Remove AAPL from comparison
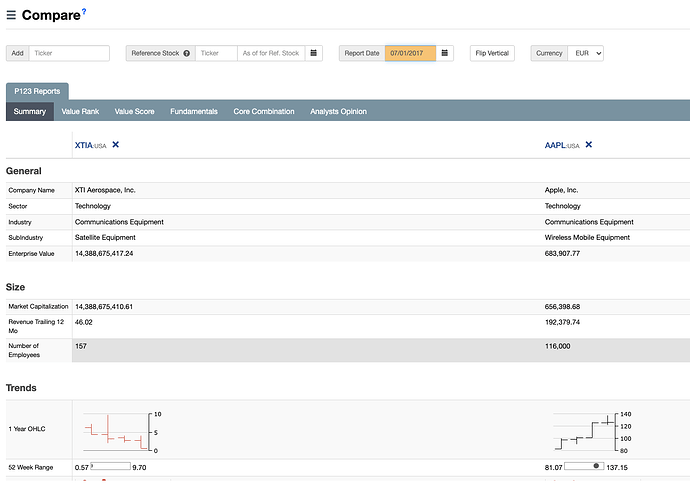 coord(588,144)
